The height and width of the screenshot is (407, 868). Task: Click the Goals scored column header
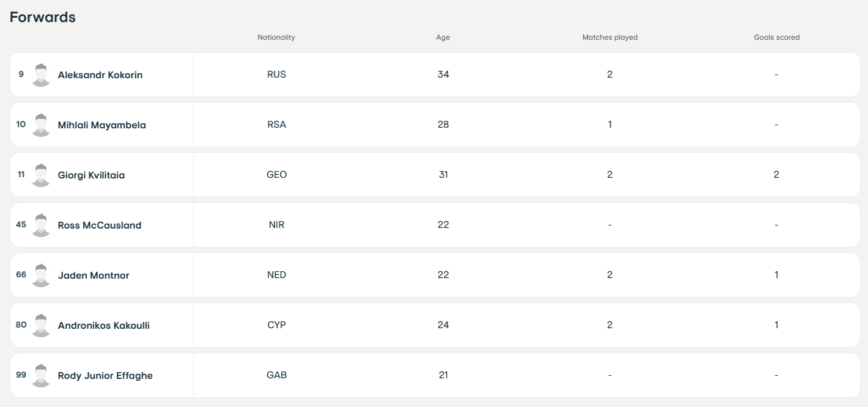(x=777, y=37)
